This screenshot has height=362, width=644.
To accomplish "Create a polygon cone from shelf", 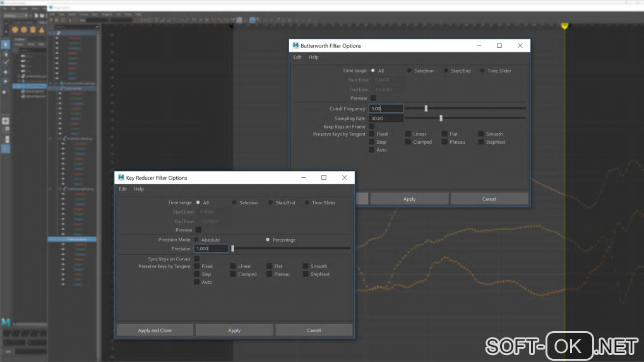I will pos(42,30).
